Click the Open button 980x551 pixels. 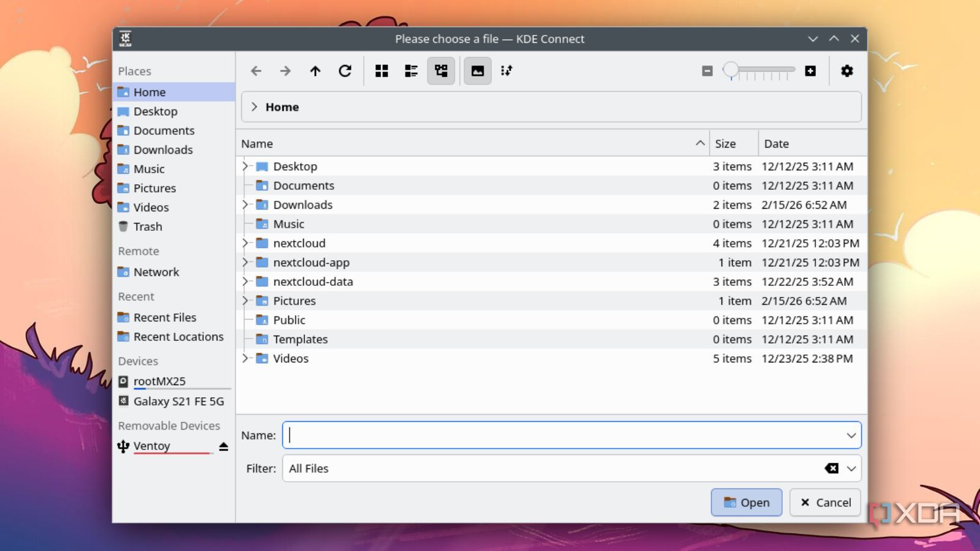pos(747,503)
